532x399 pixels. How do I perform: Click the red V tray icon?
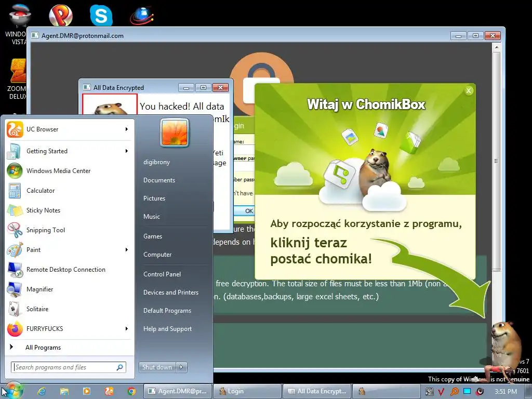441,392
